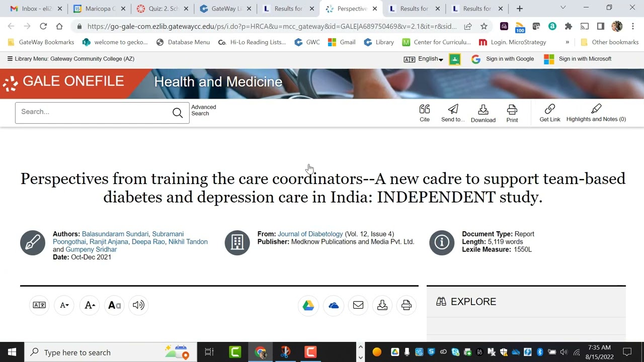Open Chrome from the taskbar
Screen dimensions: 644x362
(x=260, y=352)
